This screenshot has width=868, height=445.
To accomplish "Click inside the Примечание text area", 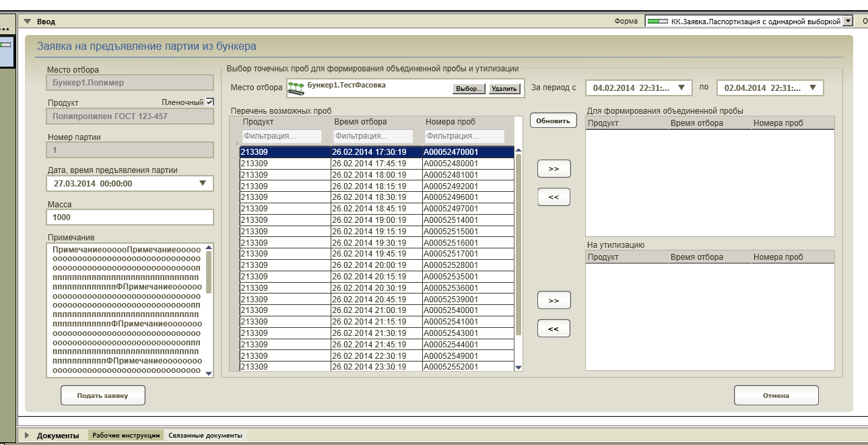I will pyautogui.click(x=125, y=310).
